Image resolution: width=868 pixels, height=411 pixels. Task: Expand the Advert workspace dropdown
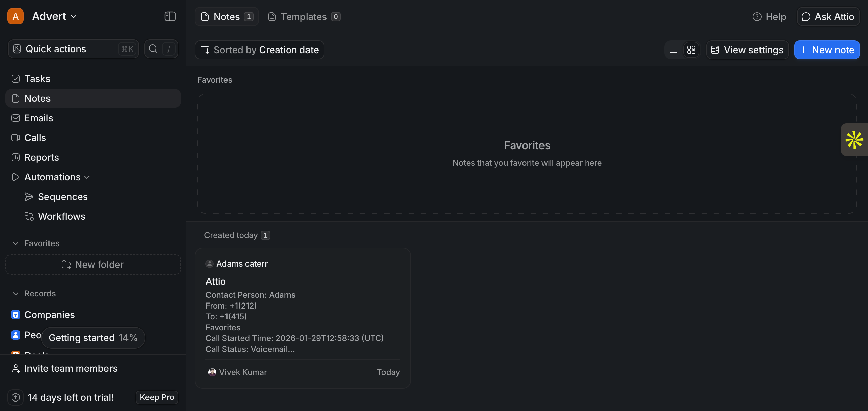[x=54, y=16]
